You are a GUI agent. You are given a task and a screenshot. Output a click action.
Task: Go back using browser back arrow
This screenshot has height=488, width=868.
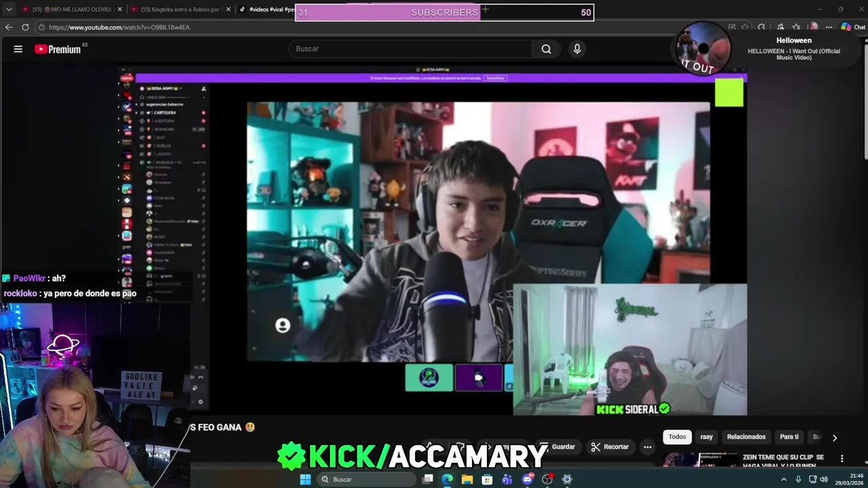pyautogui.click(x=9, y=27)
